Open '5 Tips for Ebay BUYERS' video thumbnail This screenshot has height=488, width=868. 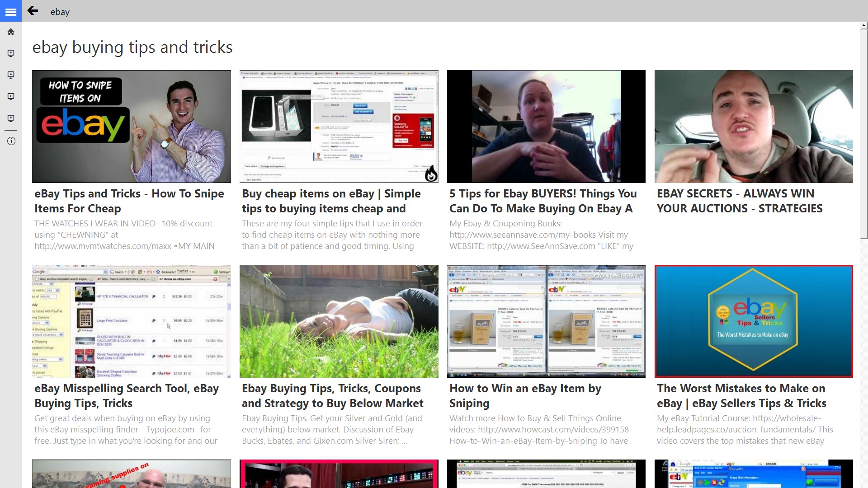pyautogui.click(x=546, y=127)
